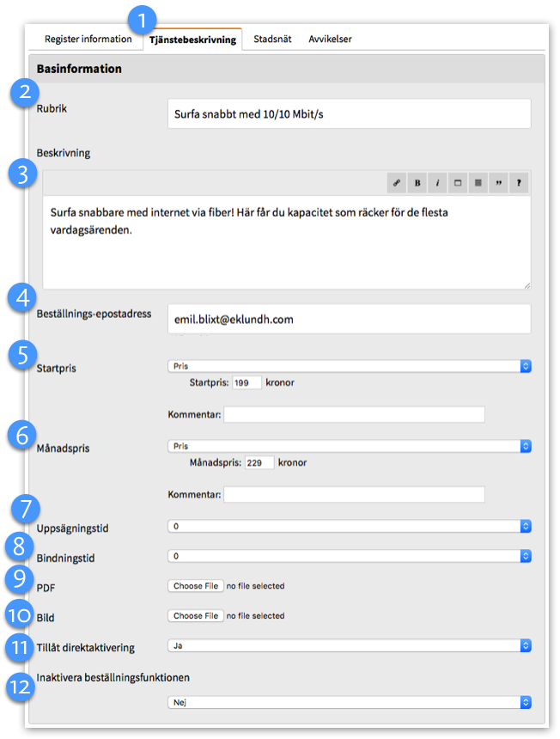
Task: Expand the Uppsägningstid dropdown
Action: coord(349,526)
